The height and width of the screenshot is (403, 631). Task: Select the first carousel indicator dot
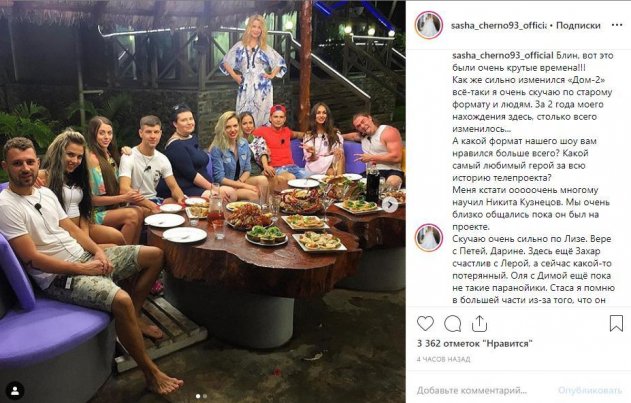point(198,396)
